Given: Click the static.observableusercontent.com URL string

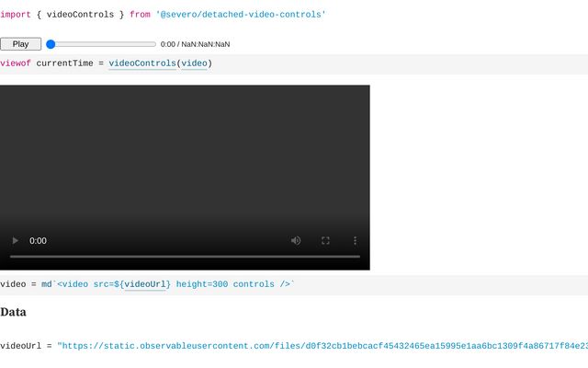Looking at the screenshot, I should pyautogui.click(x=322, y=346).
